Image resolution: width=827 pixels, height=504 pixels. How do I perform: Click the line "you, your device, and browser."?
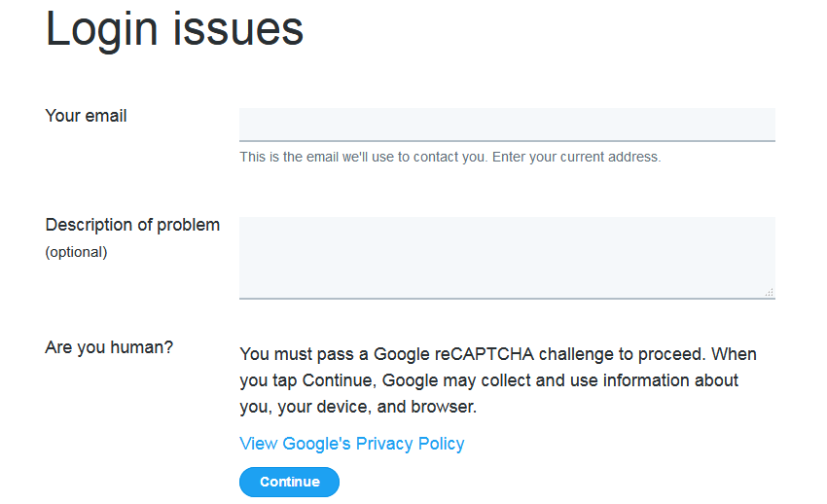[358, 407]
